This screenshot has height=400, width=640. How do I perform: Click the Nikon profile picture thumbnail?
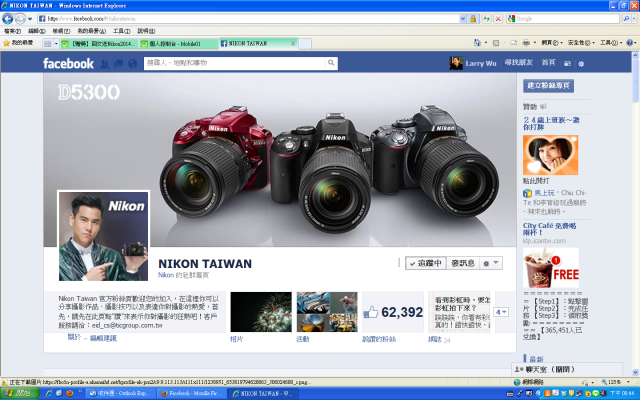click(x=103, y=236)
